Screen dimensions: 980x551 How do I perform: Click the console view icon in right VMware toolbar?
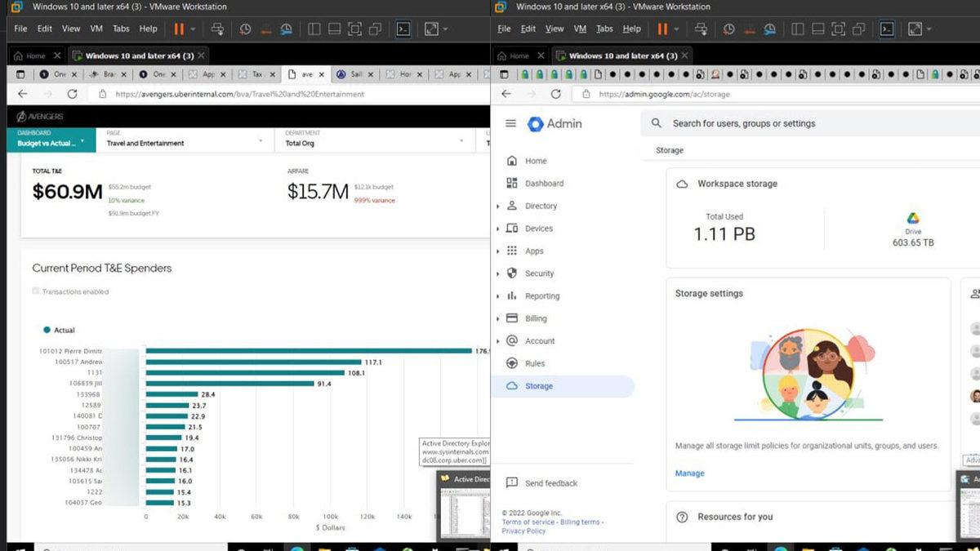(x=886, y=29)
